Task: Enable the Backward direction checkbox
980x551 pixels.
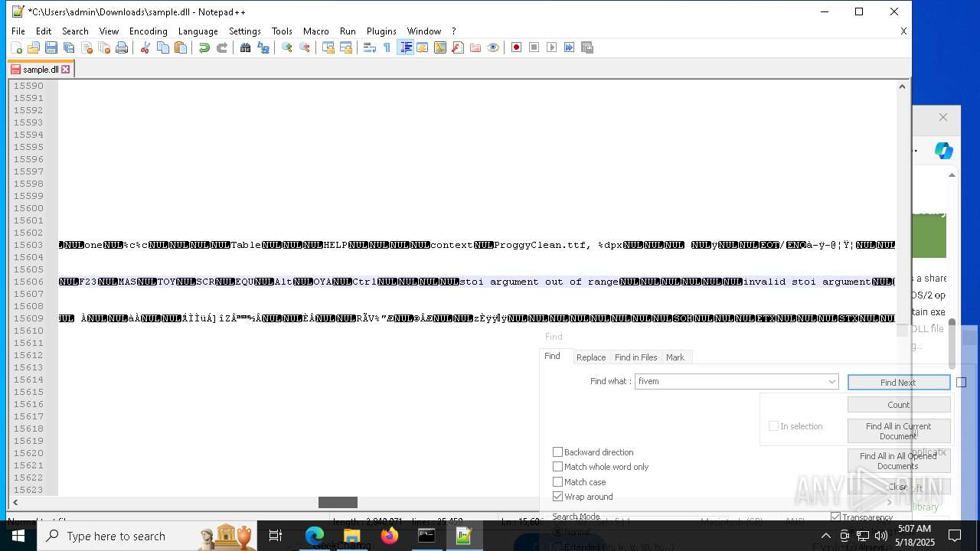Action: 557,452
